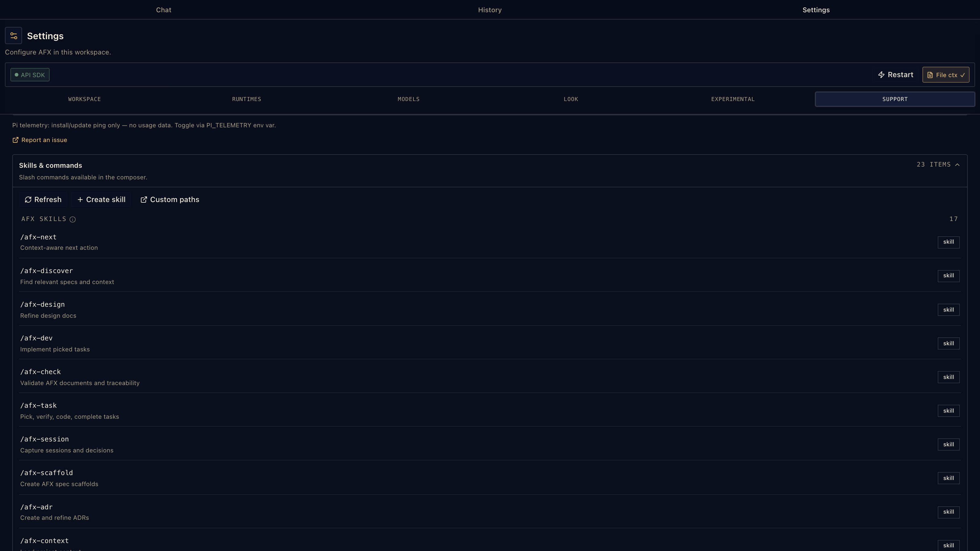Screen dimensions: 980x551
Task: Switch to the RUNTIMES tab
Action: [247, 99]
